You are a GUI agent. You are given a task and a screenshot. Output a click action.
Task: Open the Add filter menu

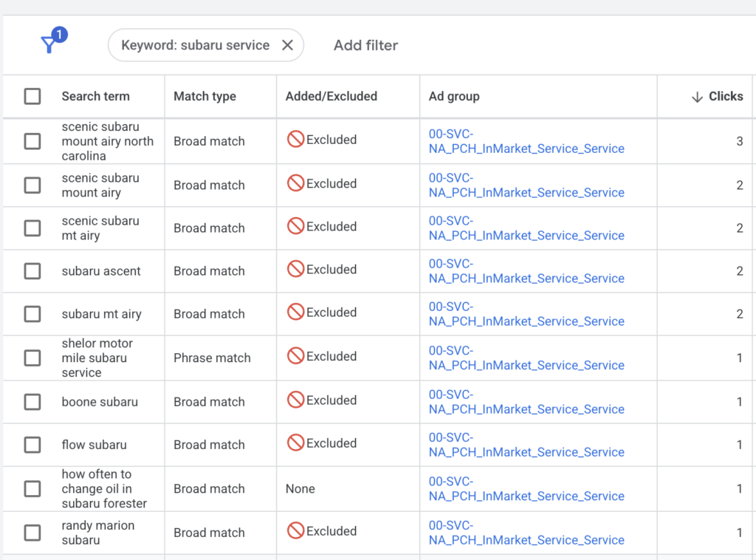pos(365,45)
